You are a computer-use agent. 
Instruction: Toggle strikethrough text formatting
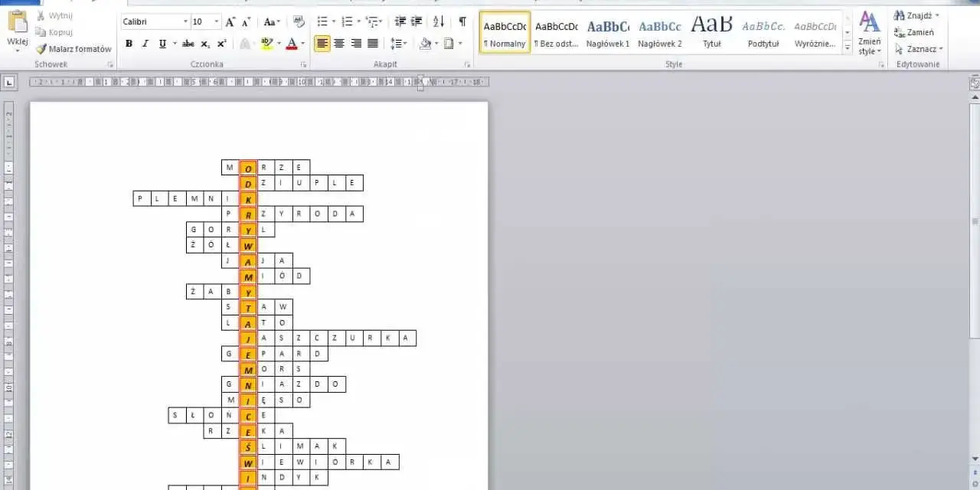point(188,44)
